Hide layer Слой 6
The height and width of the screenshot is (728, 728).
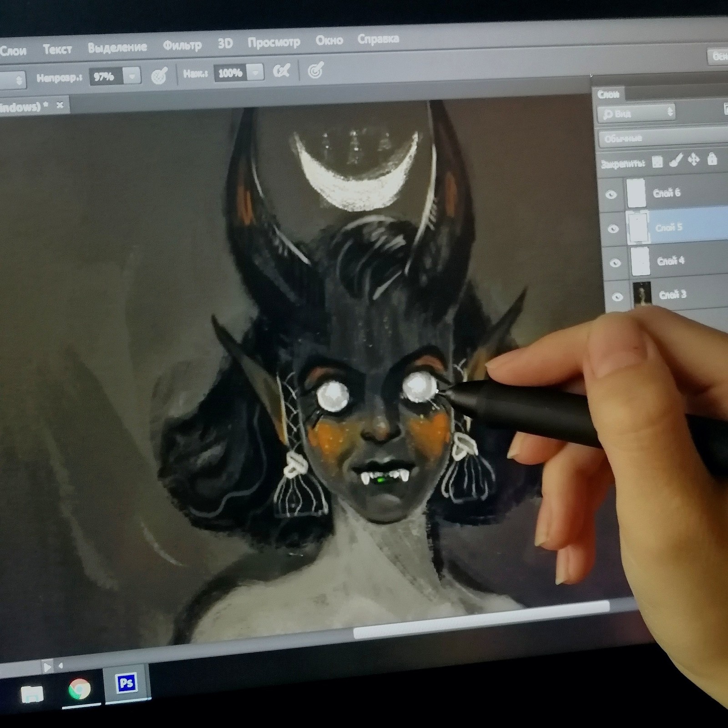coord(611,194)
